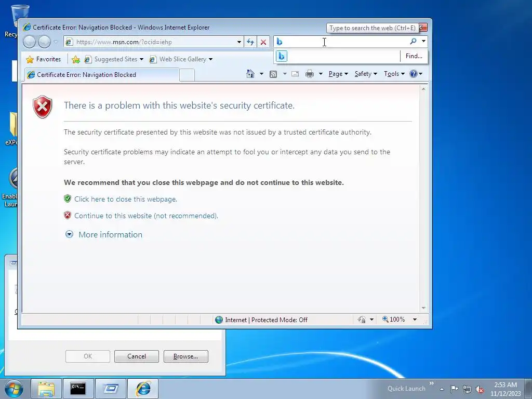The image size is (532, 399).
Task: Click green shield icon beside close webpage link
Action: (x=68, y=199)
